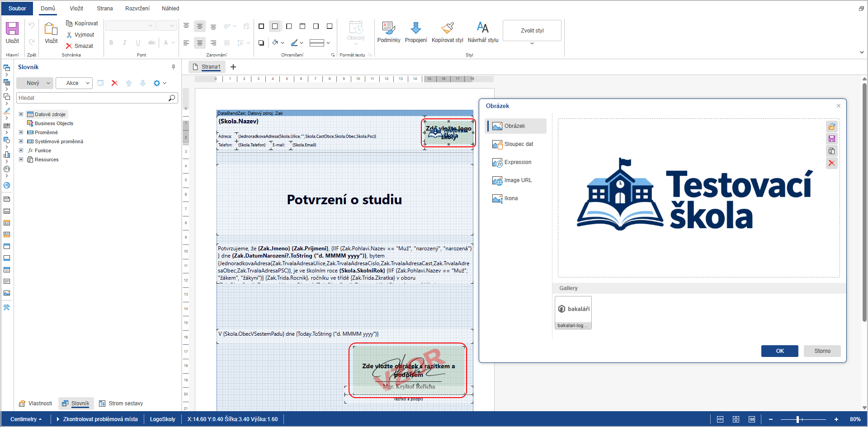The image size is (868, 427).
Task: Click the border color pen swatch
Action: tap(294, 43)
